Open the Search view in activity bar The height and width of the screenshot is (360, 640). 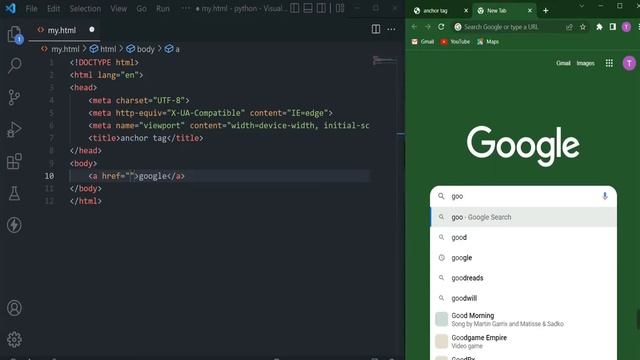[x=14, y=65]
